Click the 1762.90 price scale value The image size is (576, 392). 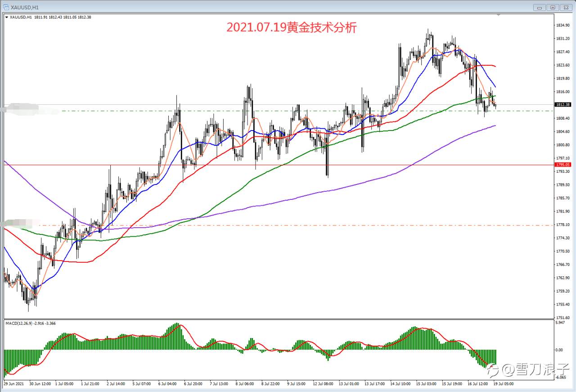[563, 278]
